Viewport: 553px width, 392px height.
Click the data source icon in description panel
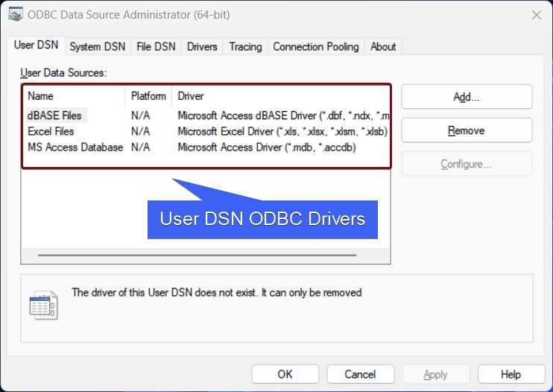coord(43,306)
